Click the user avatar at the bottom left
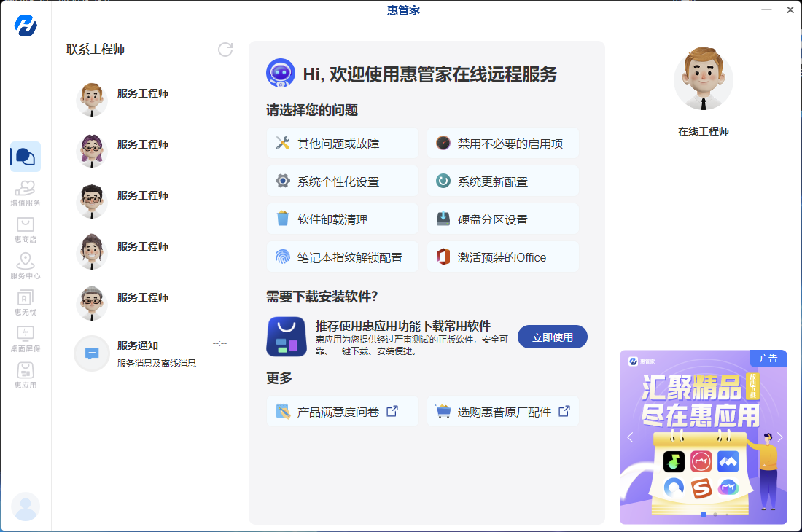802x532 pixels. [26, 506]
